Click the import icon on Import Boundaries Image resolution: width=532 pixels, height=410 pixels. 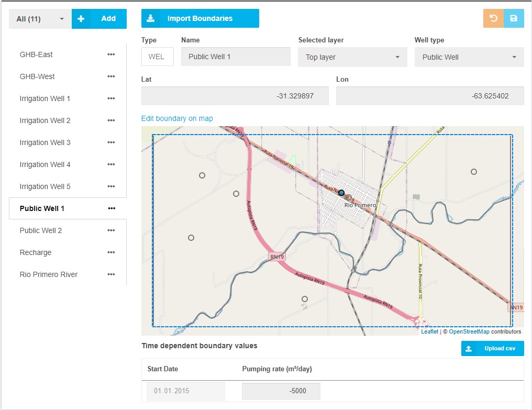151,18
